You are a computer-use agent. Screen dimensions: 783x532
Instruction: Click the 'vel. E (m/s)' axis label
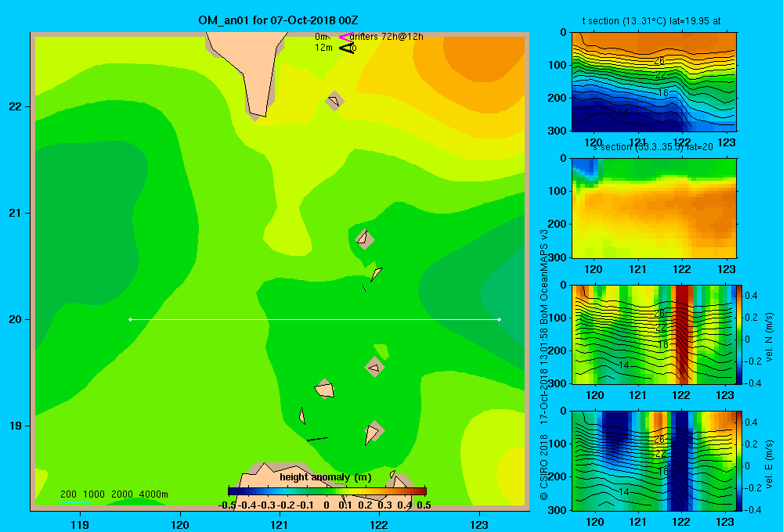[x=770, y=464]
